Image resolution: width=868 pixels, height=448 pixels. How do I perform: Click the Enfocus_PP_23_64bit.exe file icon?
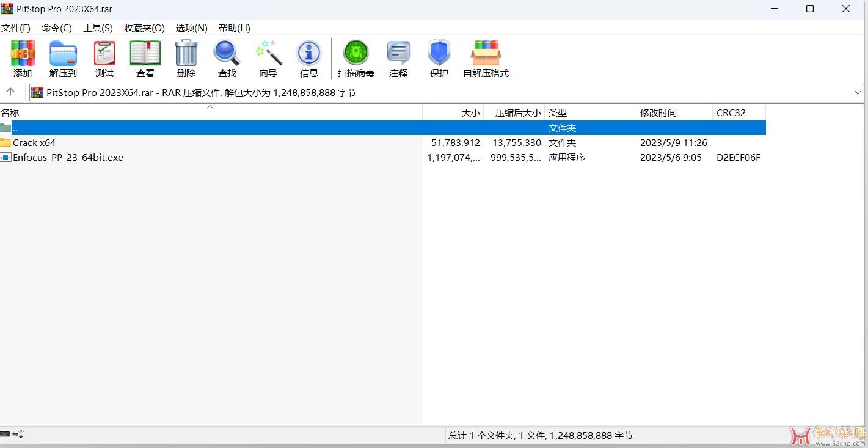tap(5, 157)
